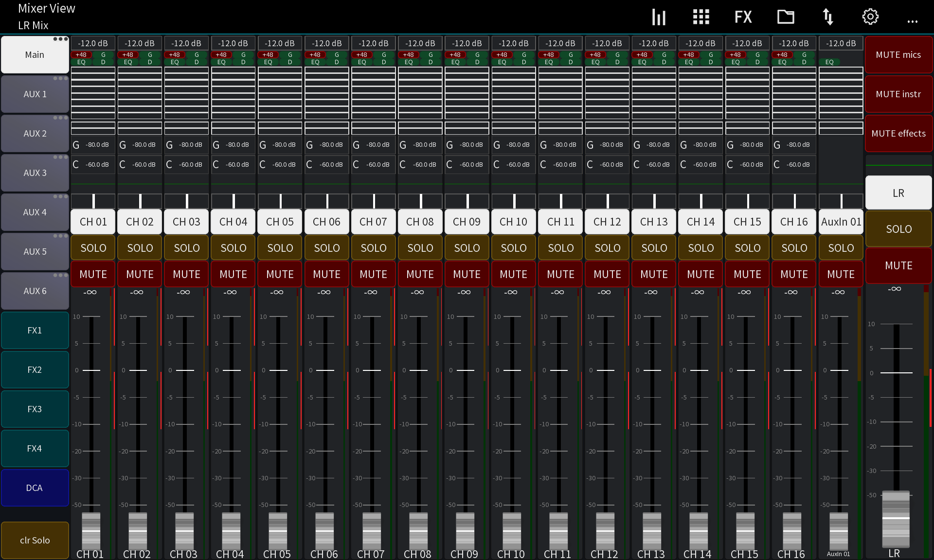The image size is (934, 560).
Task: Open the mixer faders view icon
Action: click(659, 17)
